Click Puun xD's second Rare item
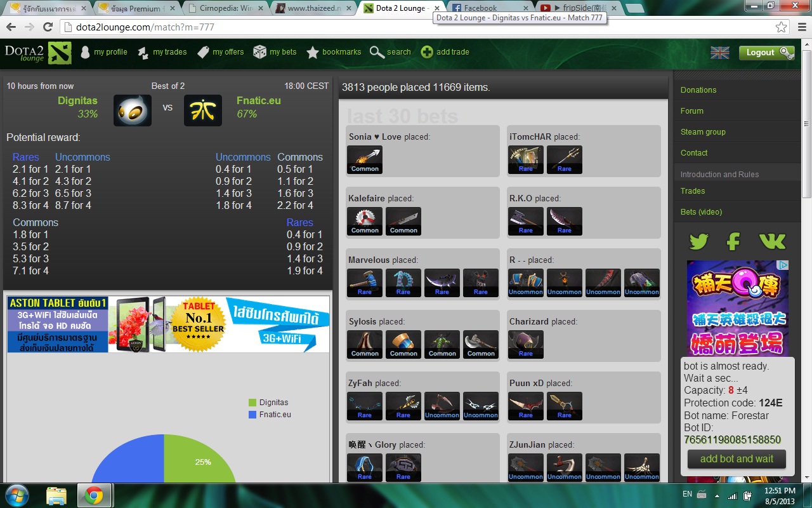Screen dimensions: 812x508 point(565,406)
